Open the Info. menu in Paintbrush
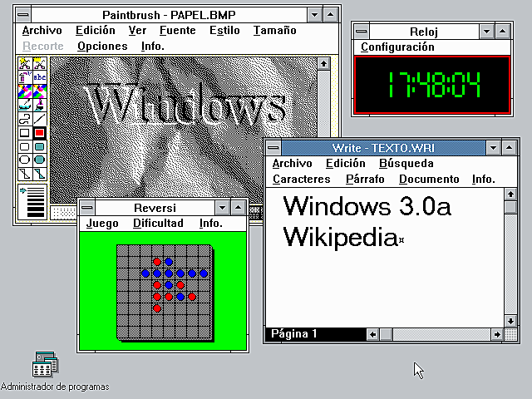Viewport: 532px width, 399px height. coord(153,47)
